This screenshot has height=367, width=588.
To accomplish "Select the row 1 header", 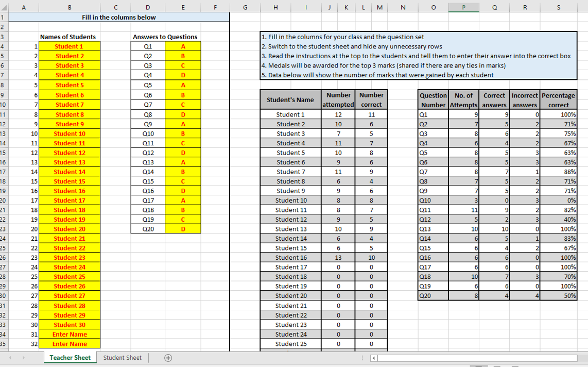I will (x=3, y=17).
